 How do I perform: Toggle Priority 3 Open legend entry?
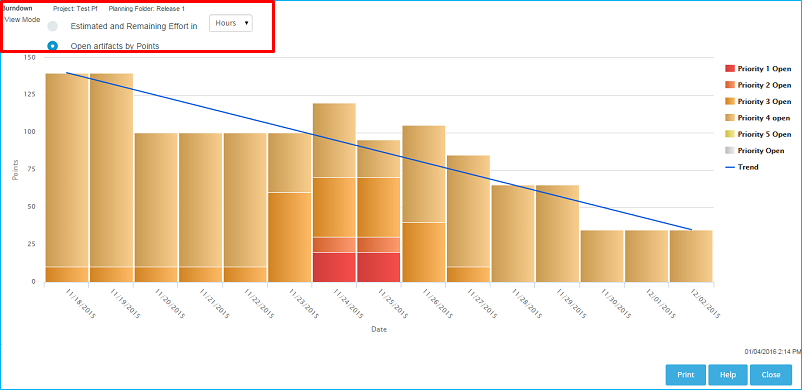758,101
